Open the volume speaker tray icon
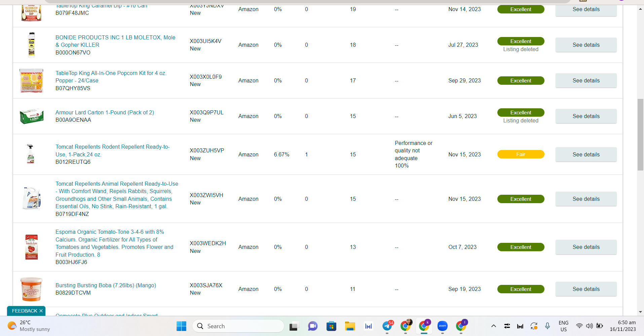644x336 pixels. pos(589,326)
